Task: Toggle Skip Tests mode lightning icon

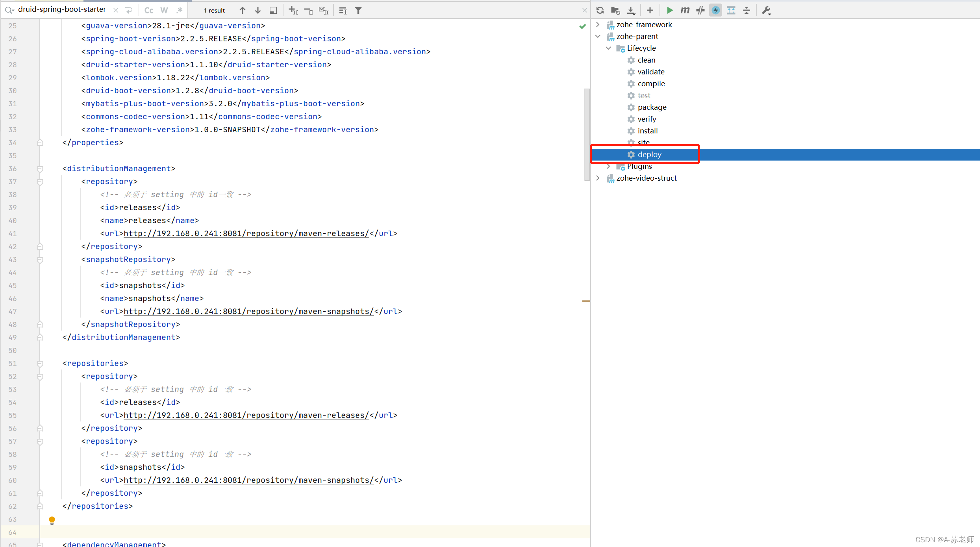Action: (x=716, y=10)
